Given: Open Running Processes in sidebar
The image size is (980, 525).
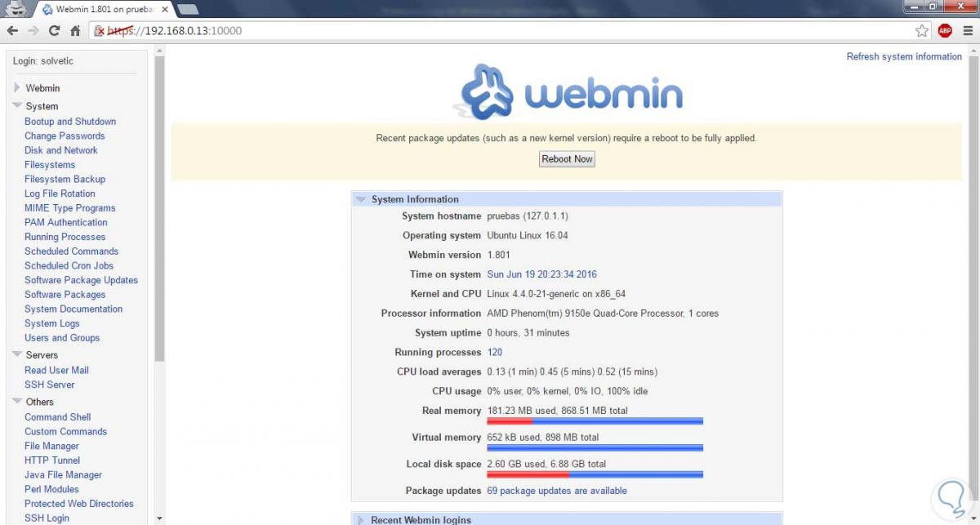Looking at the screenshot, I should 65,237.
